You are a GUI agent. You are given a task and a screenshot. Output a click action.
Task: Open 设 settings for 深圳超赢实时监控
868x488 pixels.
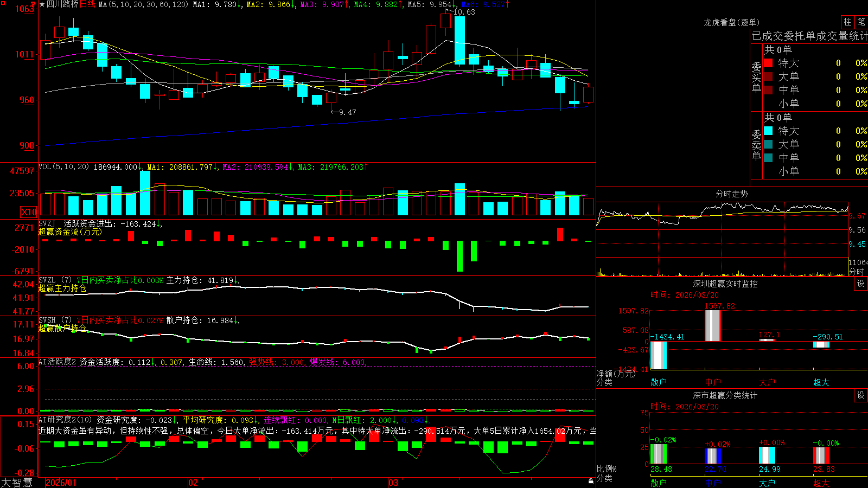click(x=861, y=284)
